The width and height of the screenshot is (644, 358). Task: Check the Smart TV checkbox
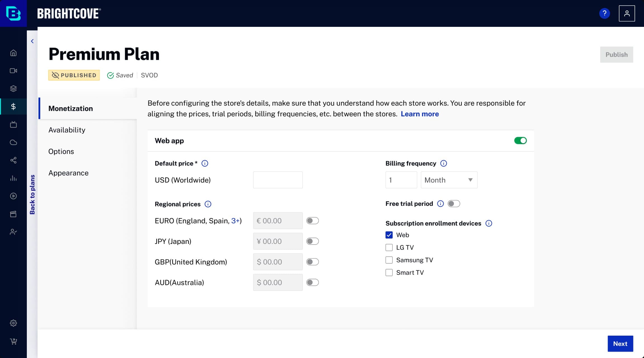click(x=389, y=272)
